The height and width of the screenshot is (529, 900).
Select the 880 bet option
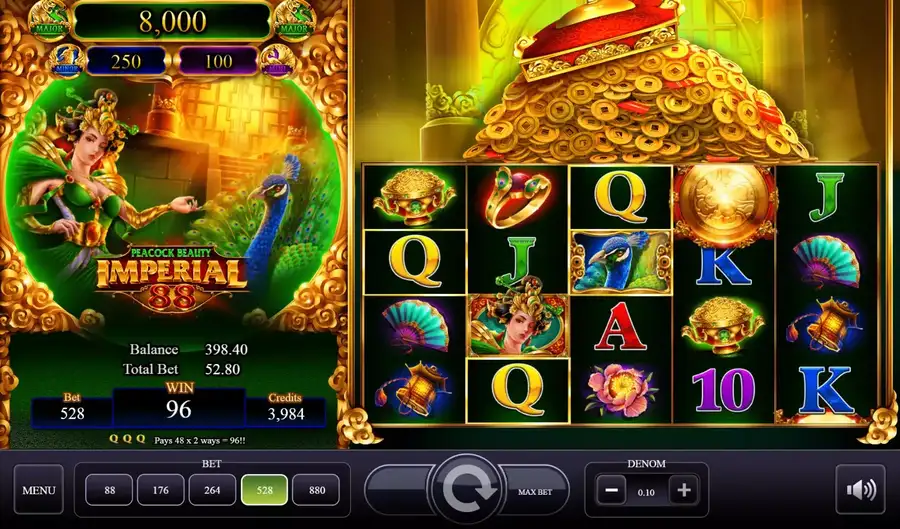tap(316, 490)
